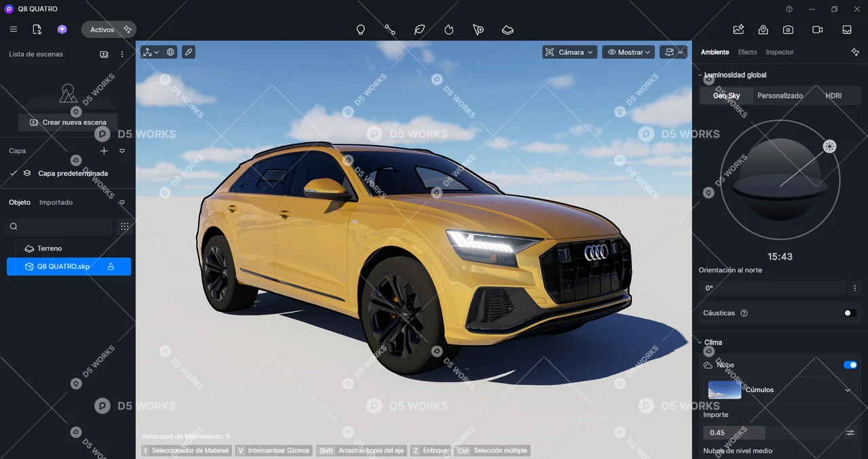
Task: Click the Cúmulos cloud thumbnail
Action: point(725,390)
